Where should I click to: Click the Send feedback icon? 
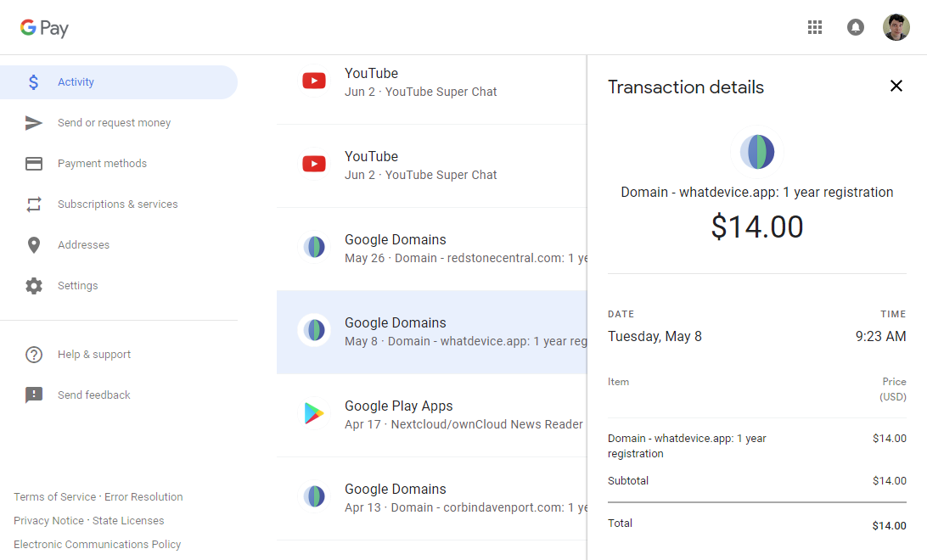(x=33, y=395)
